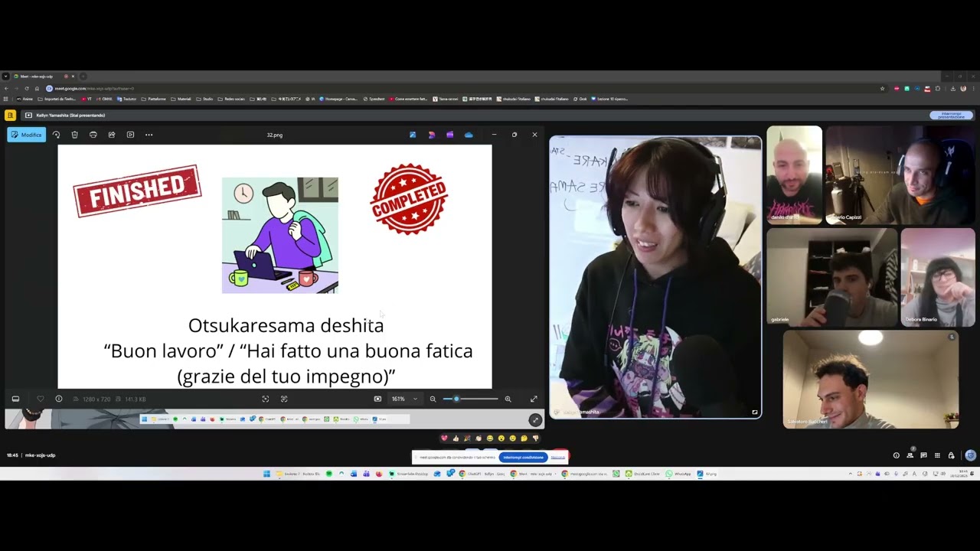This screenshot has height=551, width=980.
Task: Toggle the filmstrip view icon in Photos
Action: [x=15, y=399]
